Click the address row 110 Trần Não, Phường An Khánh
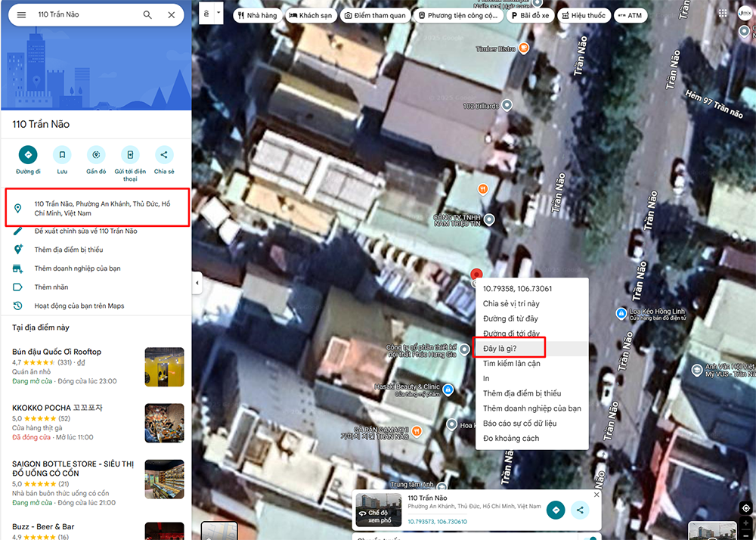The height and width of the screenshot is (540, 756). tap(97, 208)
